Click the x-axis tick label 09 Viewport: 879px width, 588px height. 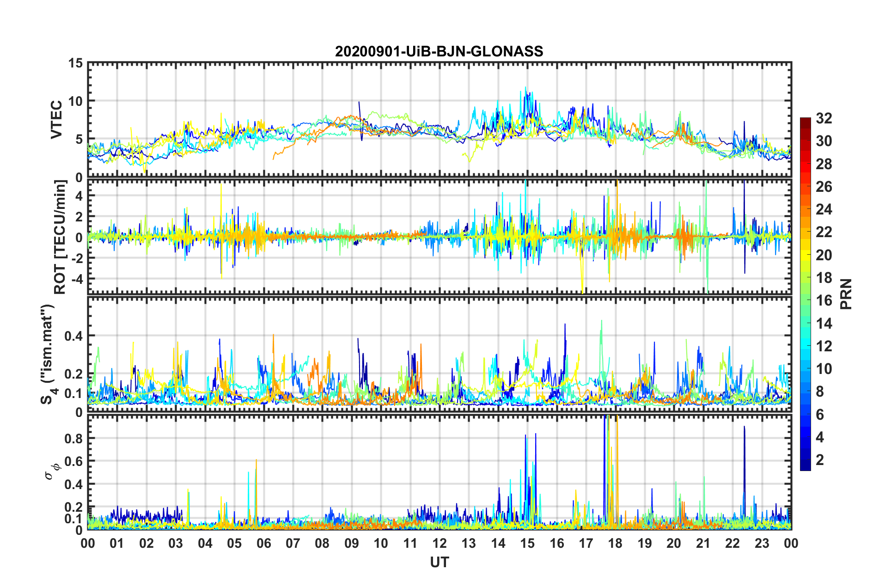pyautogui.click(x=352, y=543)
